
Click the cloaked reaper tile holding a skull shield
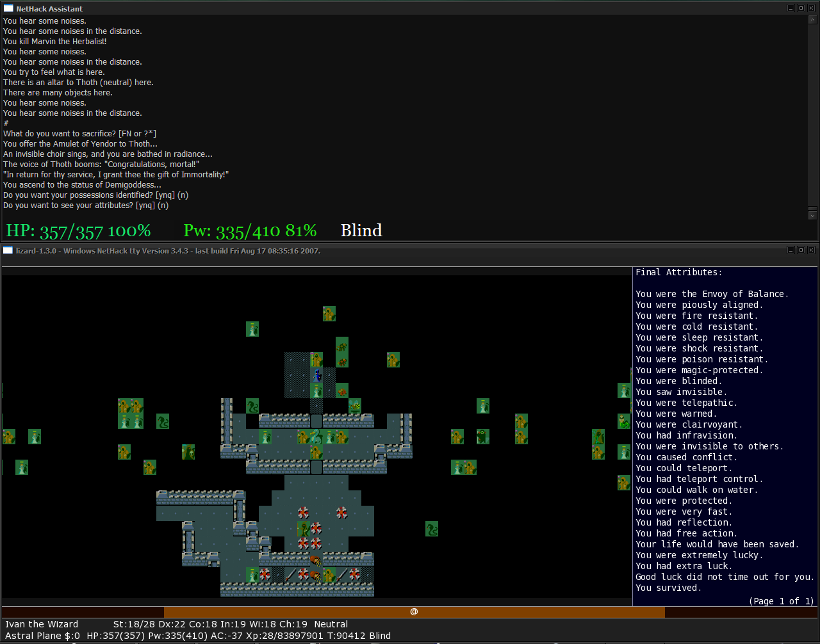click(x=188, y=452)
